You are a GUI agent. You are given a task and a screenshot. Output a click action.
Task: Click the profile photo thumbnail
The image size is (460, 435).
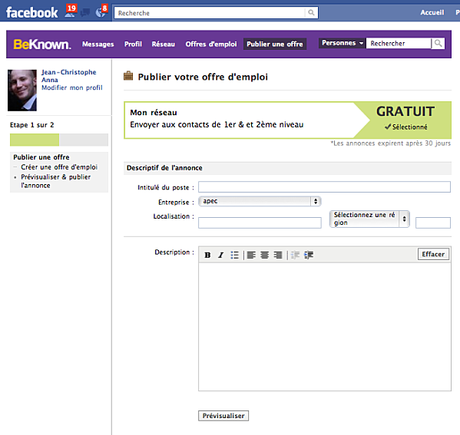pyautogui.click(x=22, y=90)
